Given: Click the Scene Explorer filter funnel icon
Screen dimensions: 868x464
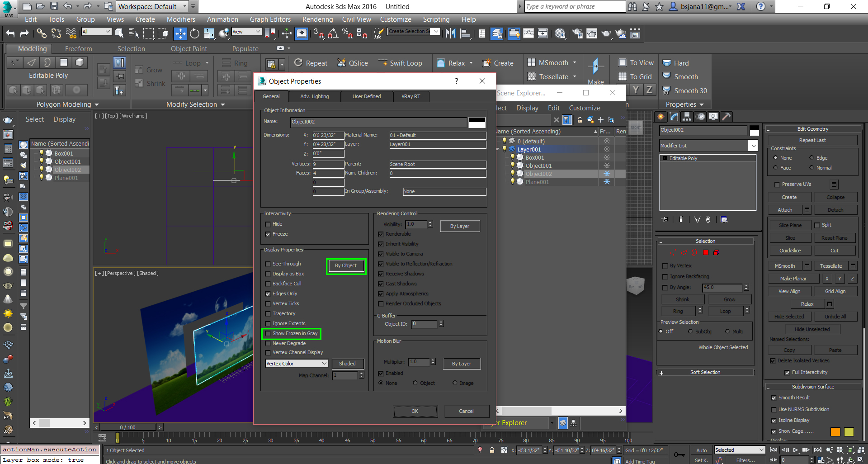Looking at the screenshot, I should 567,120.
